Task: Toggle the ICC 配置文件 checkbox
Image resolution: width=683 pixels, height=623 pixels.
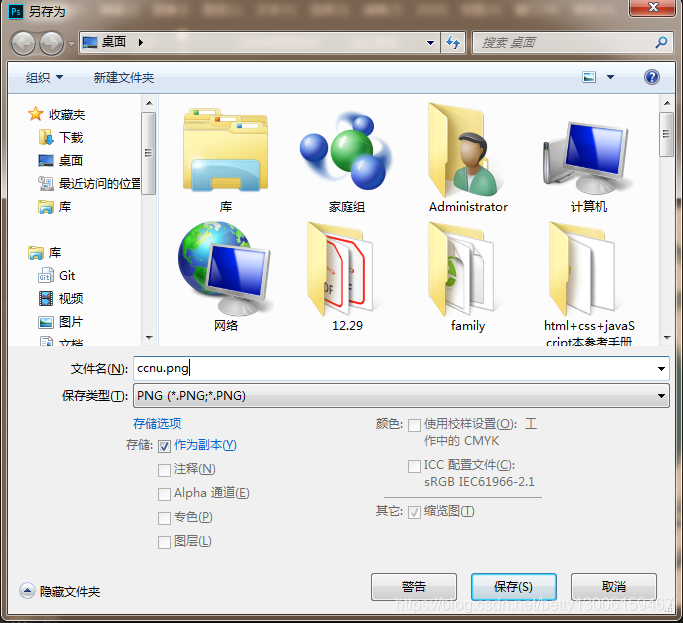Action: (x=414, y=466)
